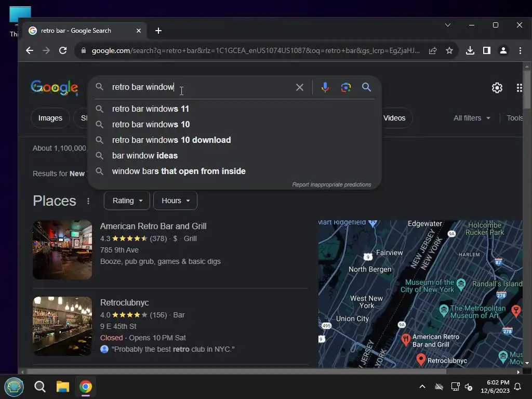Click Retroclubnyc pin on map
The image size is (532, 399).
coord(421,360)
